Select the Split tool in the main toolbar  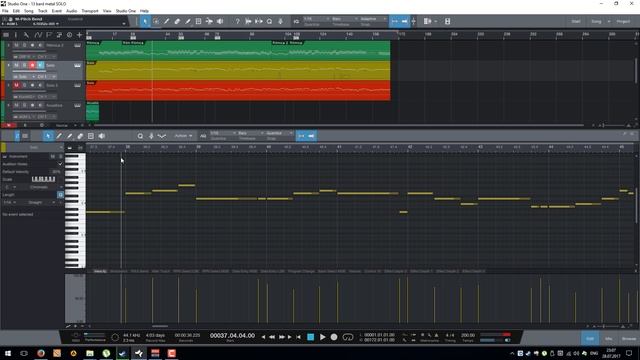[x=167, y=21]
